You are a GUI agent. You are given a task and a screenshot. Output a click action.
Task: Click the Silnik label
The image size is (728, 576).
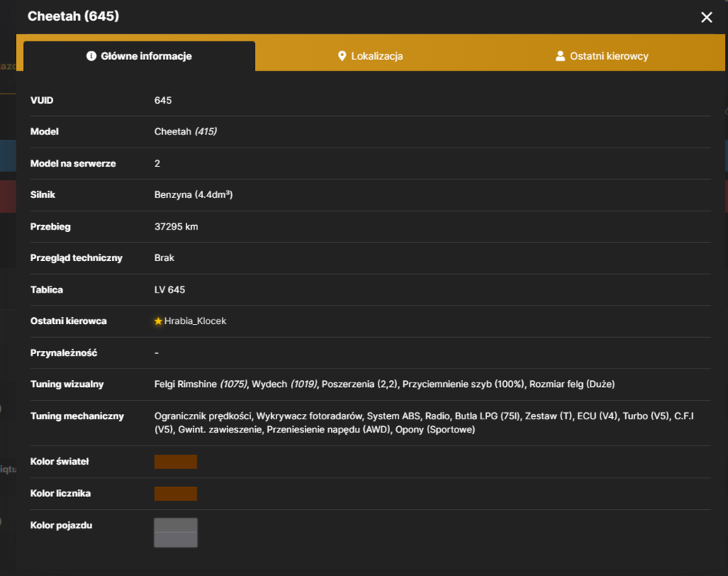click(x=43, y=195)
